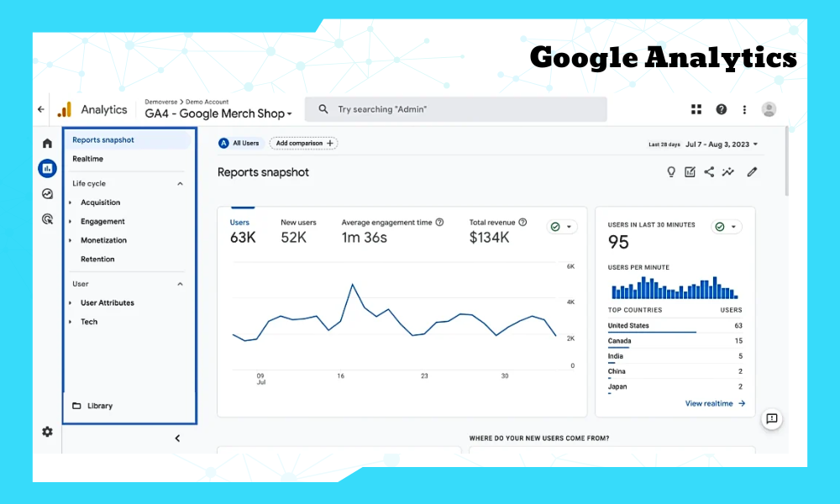Click the View realtime link
Screen dimensions: 840x504
(x=715, y=403)
